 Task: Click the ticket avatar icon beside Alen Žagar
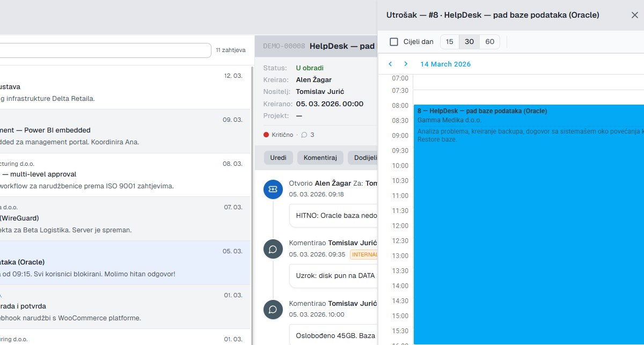click(273, 189)
